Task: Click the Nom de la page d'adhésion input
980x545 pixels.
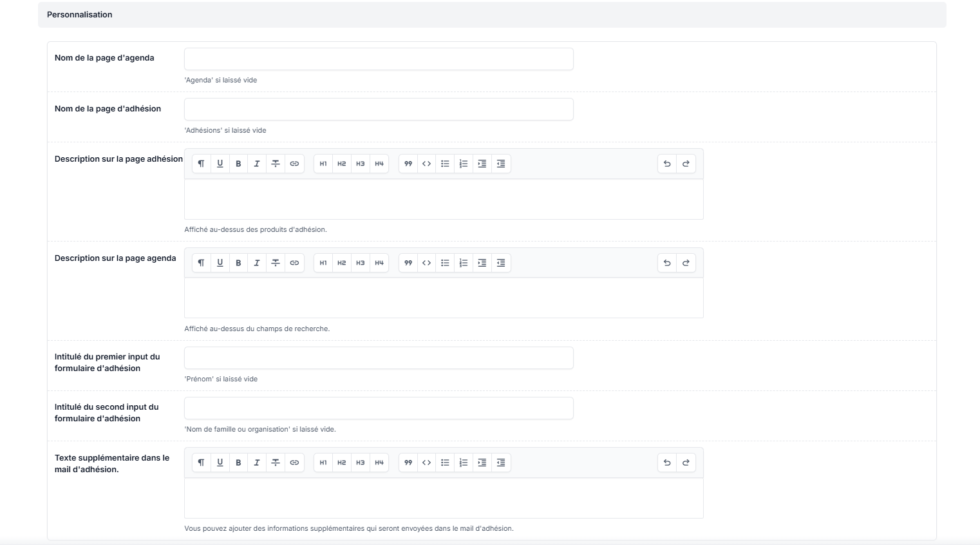Action: tap(379, 110)
